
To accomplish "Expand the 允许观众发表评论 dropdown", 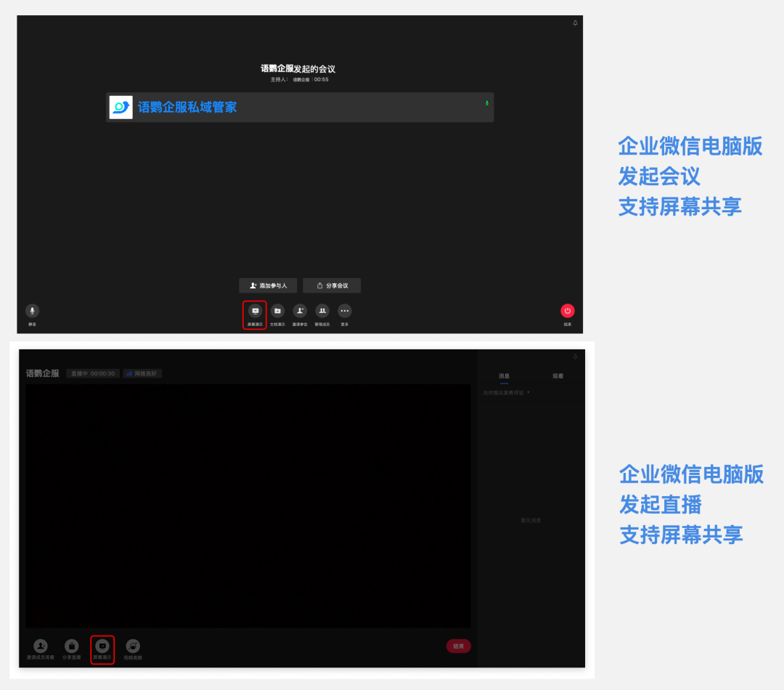I will [x=507, y=392].
